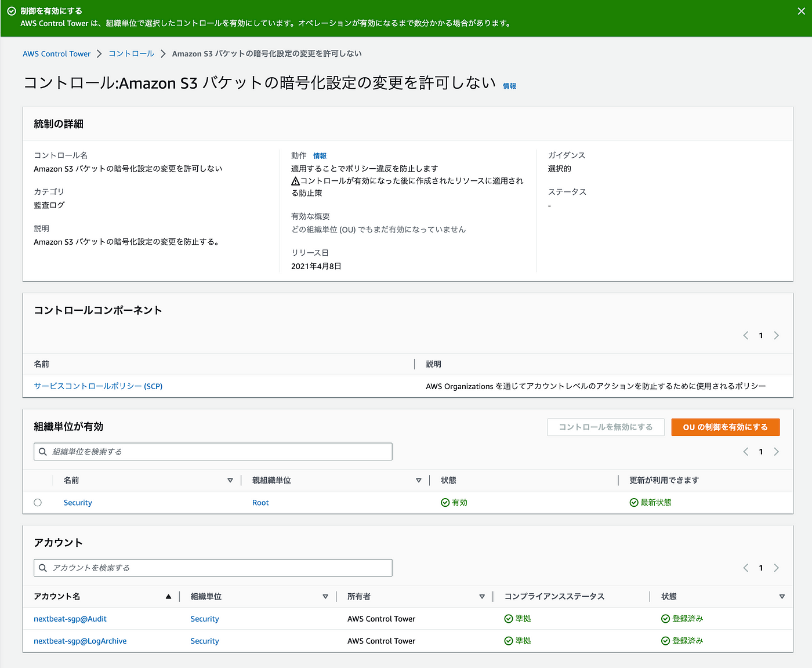The width and height of the screenshot is (812, 668).
Task: Select page 1 in 組織単位が有効 pagination
Action: pyautogui.click(x=761, y=452)
